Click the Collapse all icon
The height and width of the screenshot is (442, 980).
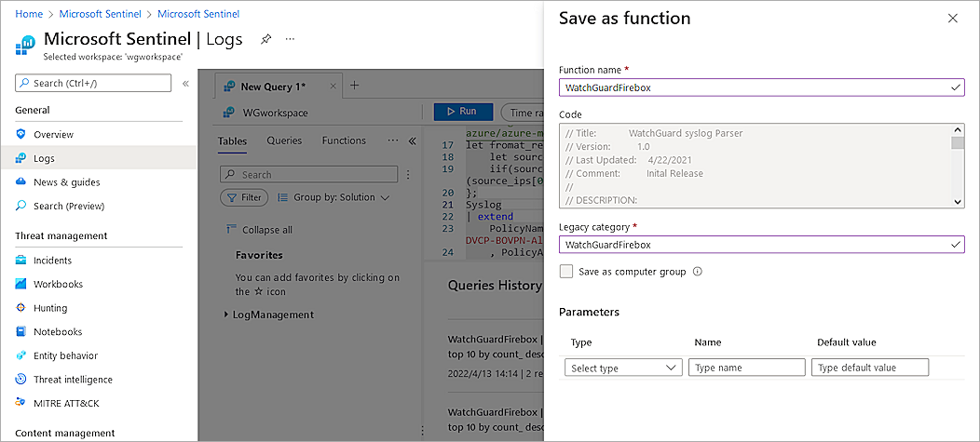(x=231, y=229)
